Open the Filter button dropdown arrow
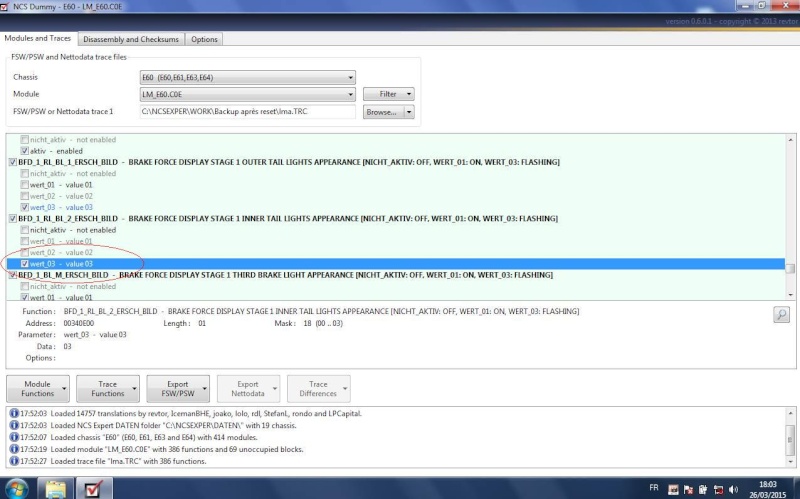This screenshot has height=499, width=800. click(x=409, y=94)
